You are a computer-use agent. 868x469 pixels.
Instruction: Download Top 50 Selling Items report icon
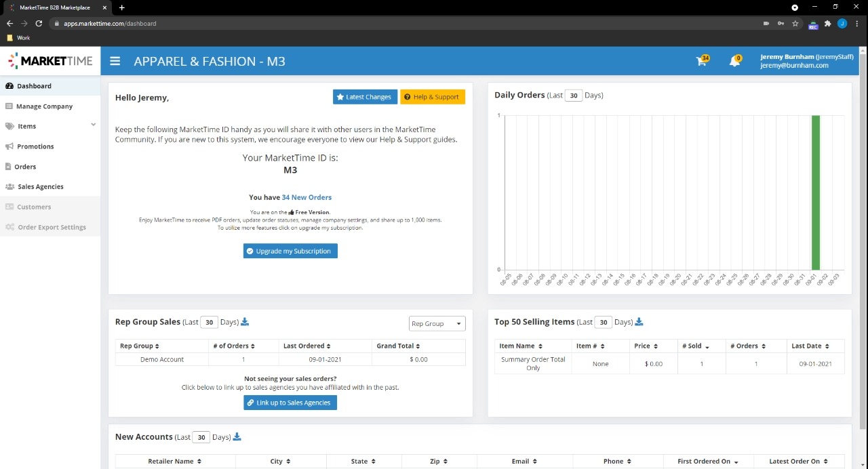639,322
